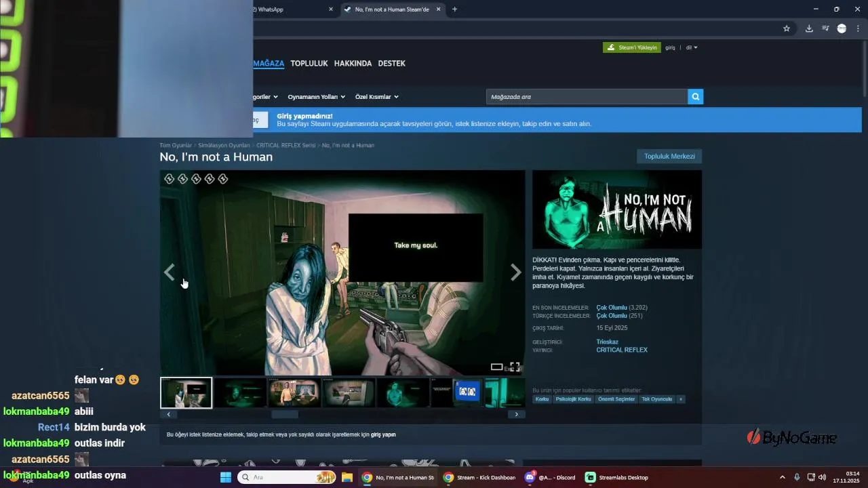Image resolution: width=868 pixels, height=488 pixels.
Task: Open Chrome profile avatar
Action: click(842, 28)
